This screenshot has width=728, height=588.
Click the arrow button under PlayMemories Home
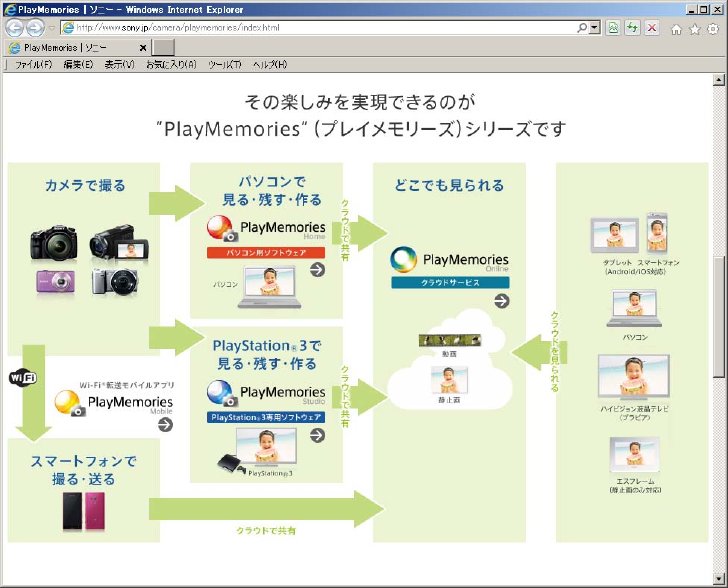click(x=317, y=270)
